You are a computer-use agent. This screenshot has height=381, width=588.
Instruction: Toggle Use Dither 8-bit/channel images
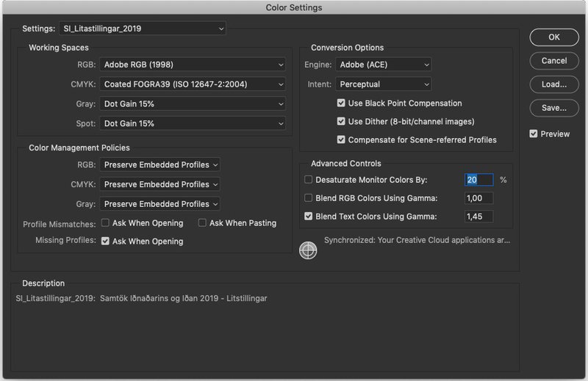tap(341, 121)
